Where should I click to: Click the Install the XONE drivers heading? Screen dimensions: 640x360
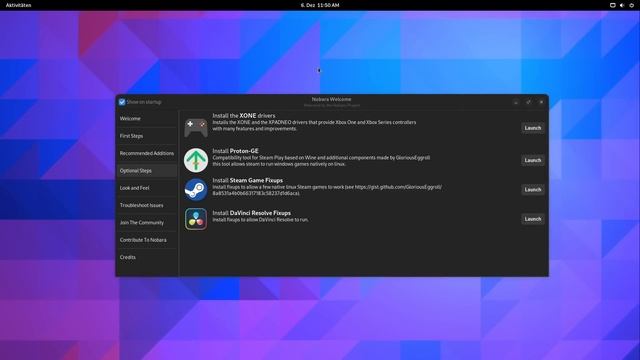coord(244,116)
